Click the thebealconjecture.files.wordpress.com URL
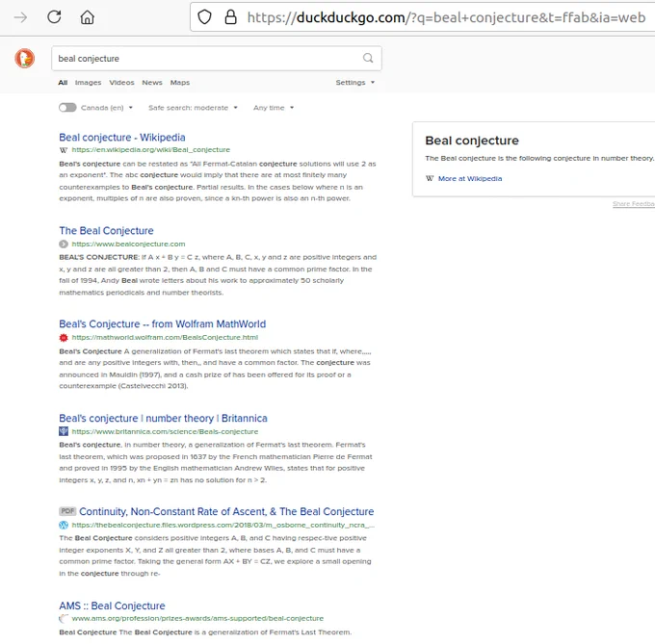The height and width of the screenshot is (644, 655). (x=223, y=525)
